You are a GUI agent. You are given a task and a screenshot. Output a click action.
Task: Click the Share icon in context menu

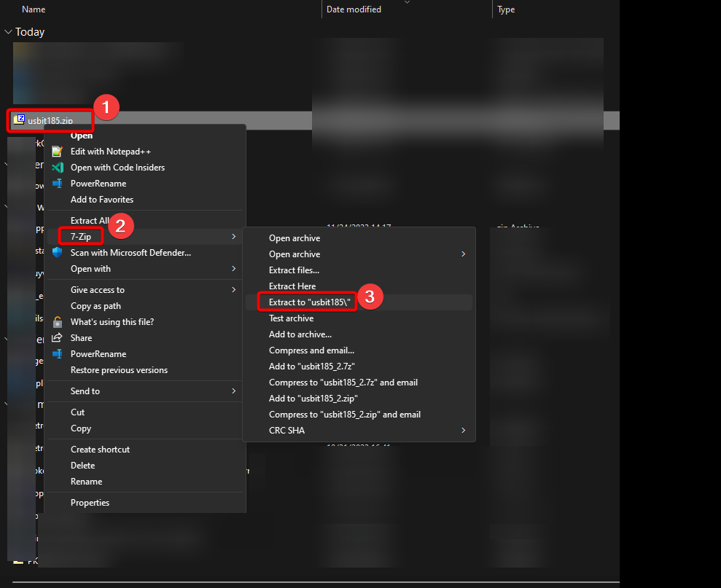58,338
